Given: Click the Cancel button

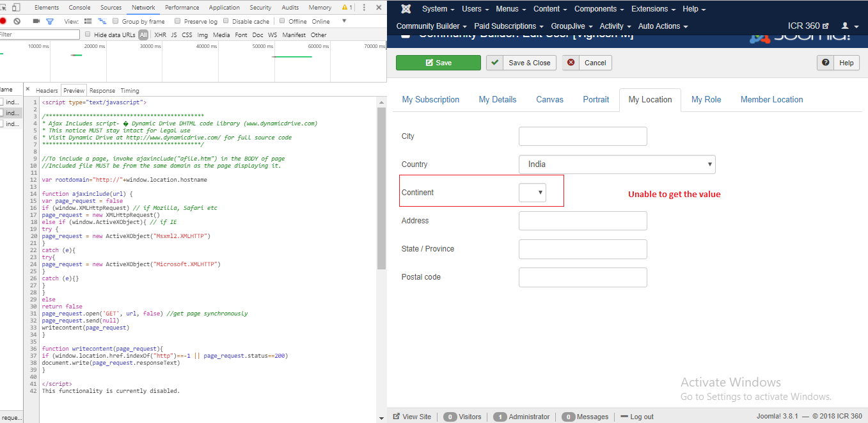Looking at the screenshot, I should (x=587, y=63).
